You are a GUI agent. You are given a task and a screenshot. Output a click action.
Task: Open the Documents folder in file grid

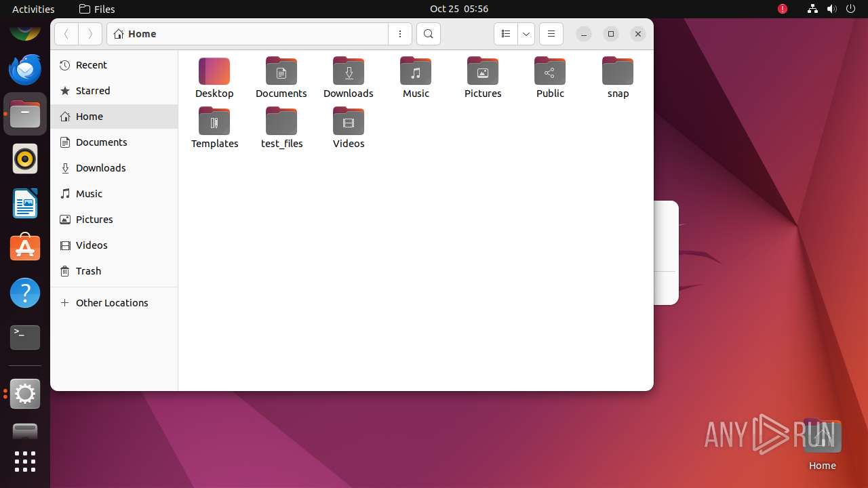[x=281, y=71]
